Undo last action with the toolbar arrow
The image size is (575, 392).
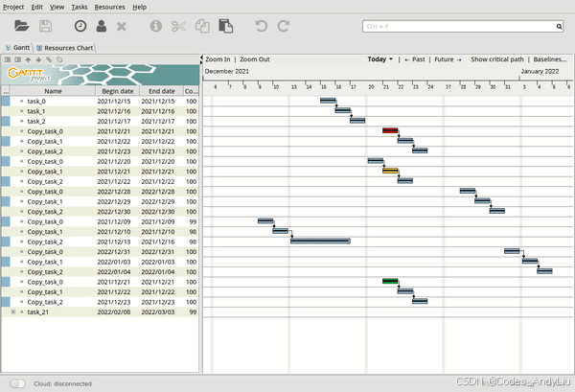pyautogui.click(x=261, y=26)
